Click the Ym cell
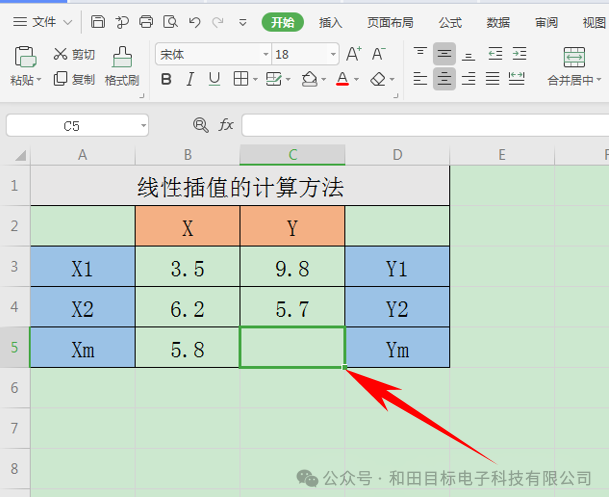The height and width of the screenshot is (502, 611). [397, 347]
